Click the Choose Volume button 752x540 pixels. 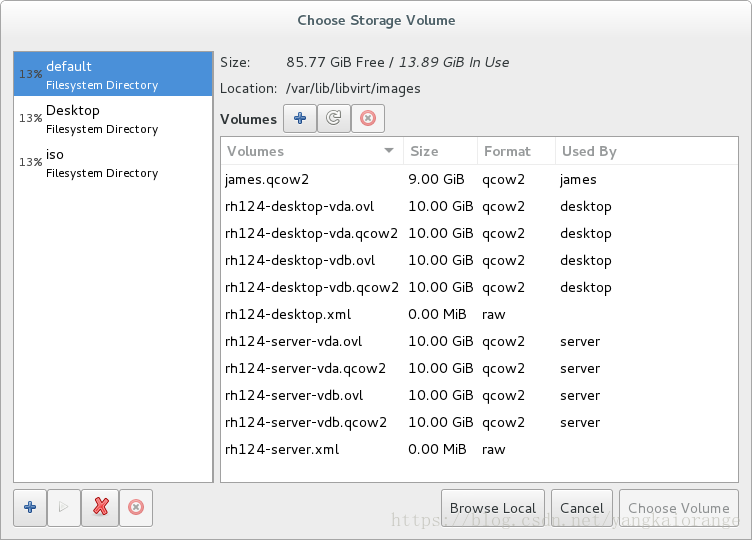point(679,507)
